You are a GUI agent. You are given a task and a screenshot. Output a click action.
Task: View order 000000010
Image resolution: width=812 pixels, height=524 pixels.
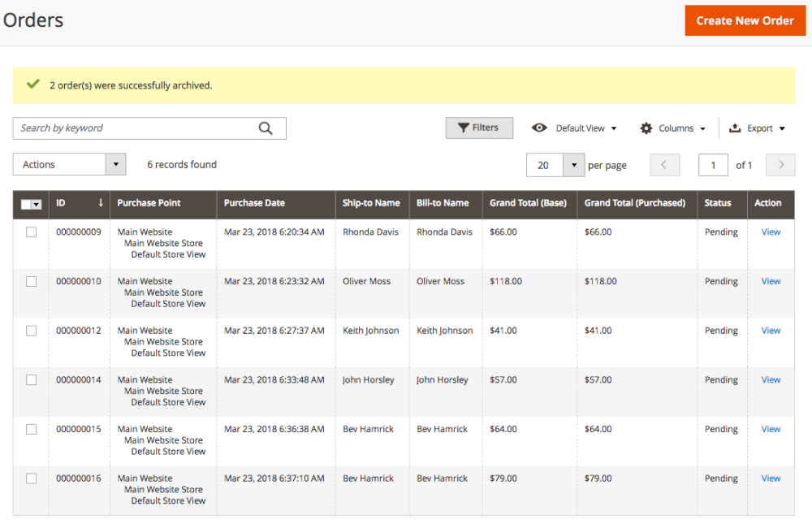[x=771, y=281]
